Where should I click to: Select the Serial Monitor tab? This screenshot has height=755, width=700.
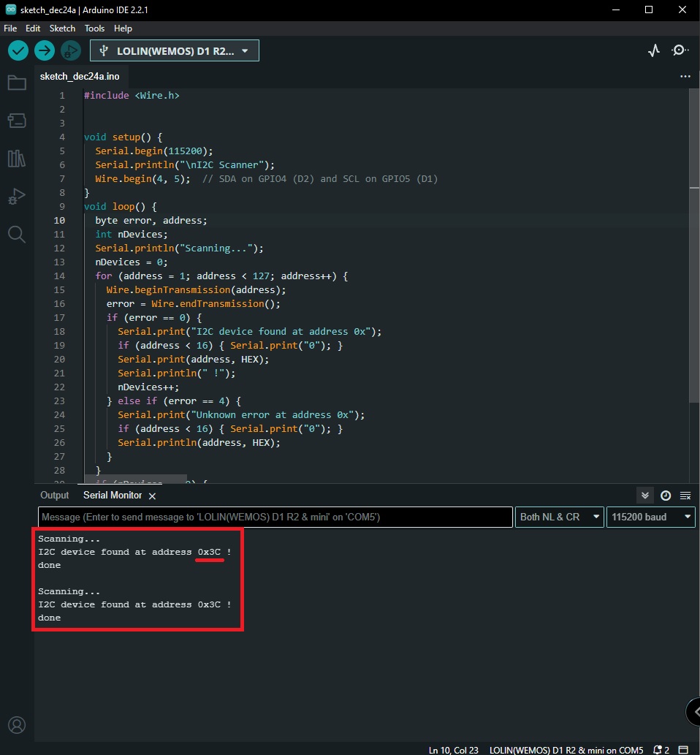[113, 496]
